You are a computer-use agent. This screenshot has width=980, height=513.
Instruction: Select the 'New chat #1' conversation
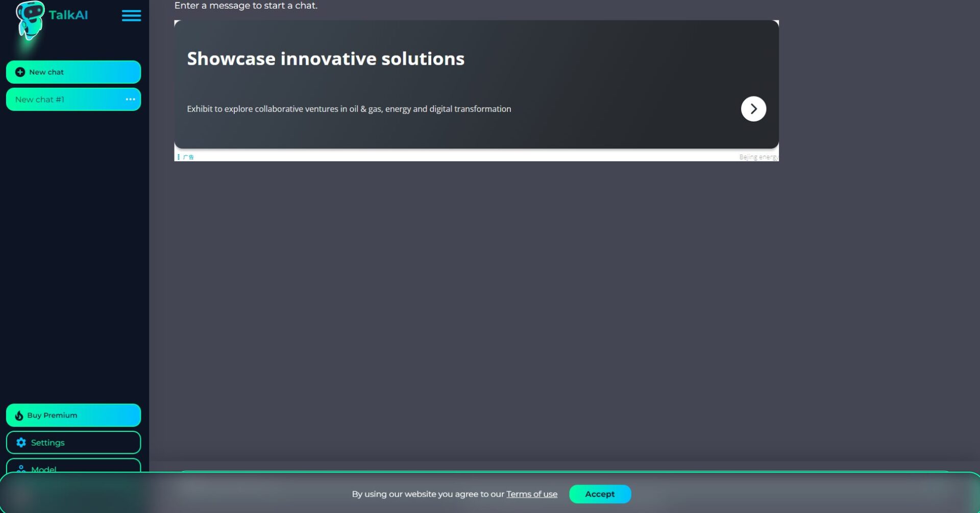coord(40,100)
